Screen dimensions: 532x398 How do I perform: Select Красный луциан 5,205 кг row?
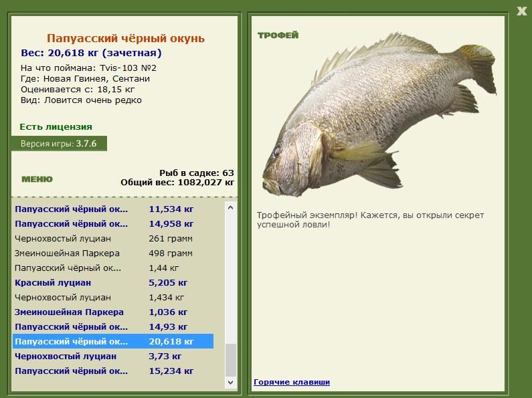click(x=113, y=283)
